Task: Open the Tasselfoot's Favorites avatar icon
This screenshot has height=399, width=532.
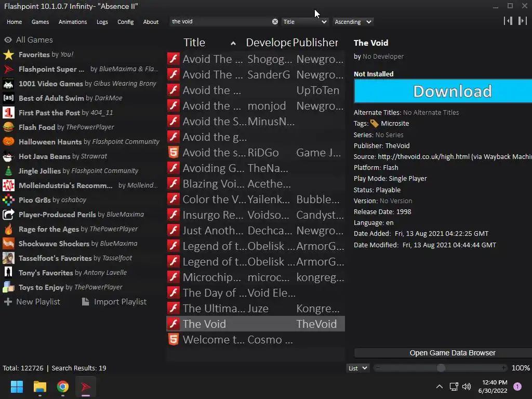Action: pyautogui.click(x=8, y=258)
